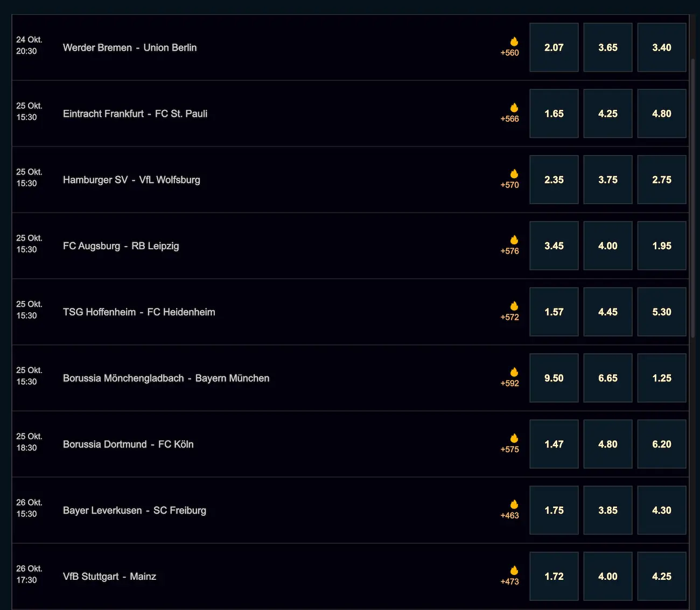
Task: Pick draw odds 4.25 for Frankfurt vs St. Pauli
Action: pyautogui.click(x=607, y=114)
